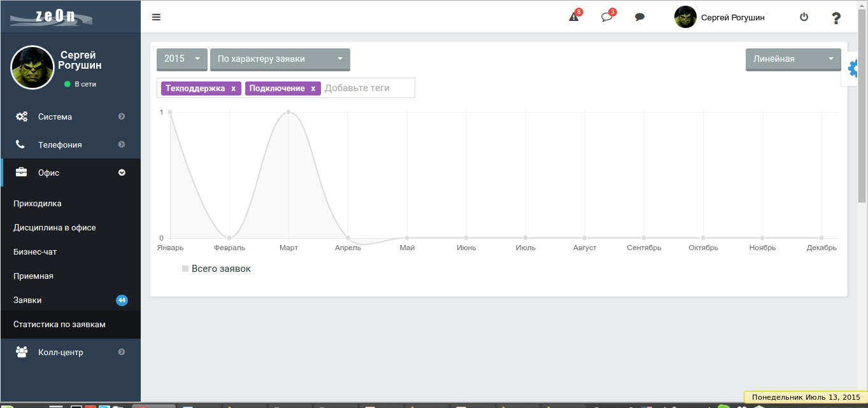Collapse the Офис menu arrow
868x408 pixels.
122,172
